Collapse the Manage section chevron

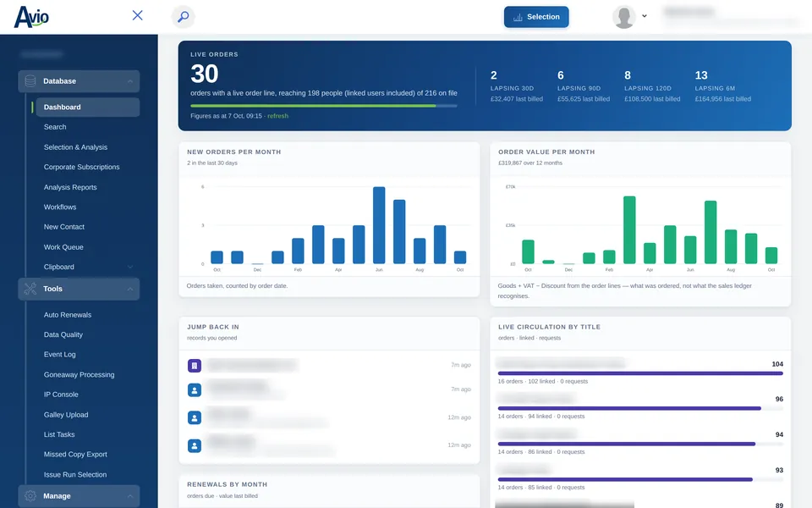click(x=130, y=497)
